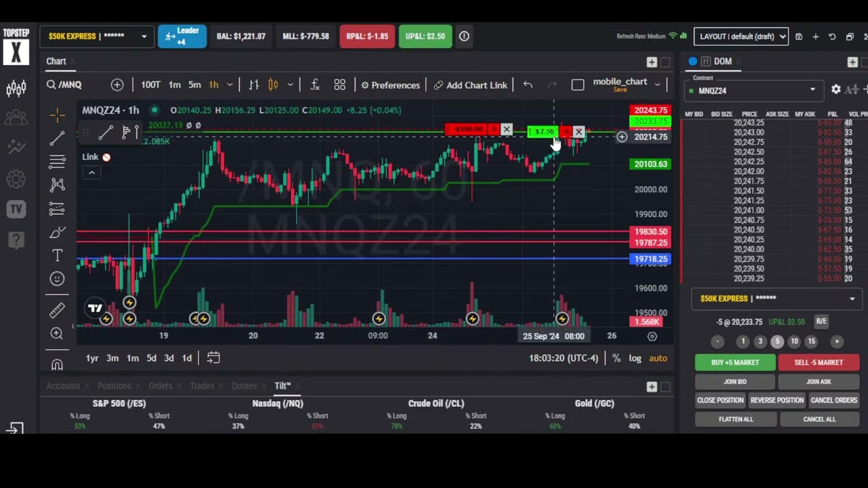The image size is (868, 488).
Task: Select the Text annotation tool
Action: point(57,256)
